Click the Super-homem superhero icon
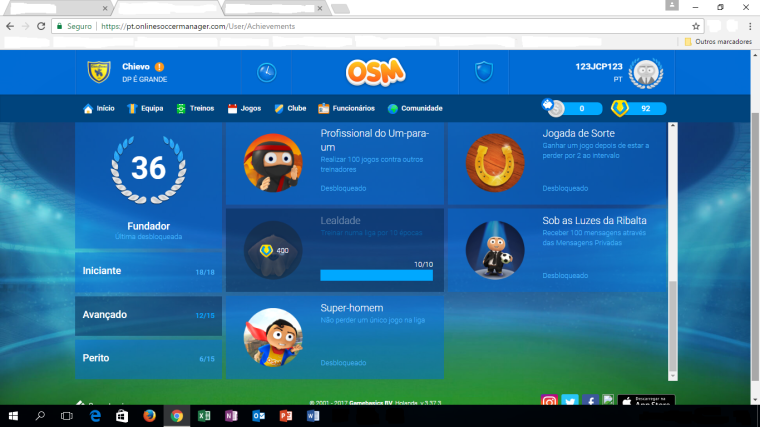760x427 pixels. [x=273, y=337]
